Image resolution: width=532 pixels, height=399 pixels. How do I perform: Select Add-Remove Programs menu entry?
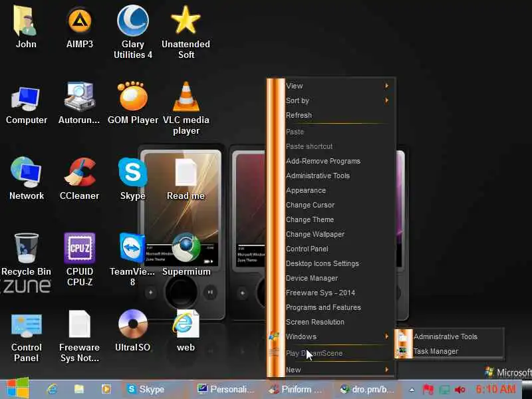(x=340, y=161)
